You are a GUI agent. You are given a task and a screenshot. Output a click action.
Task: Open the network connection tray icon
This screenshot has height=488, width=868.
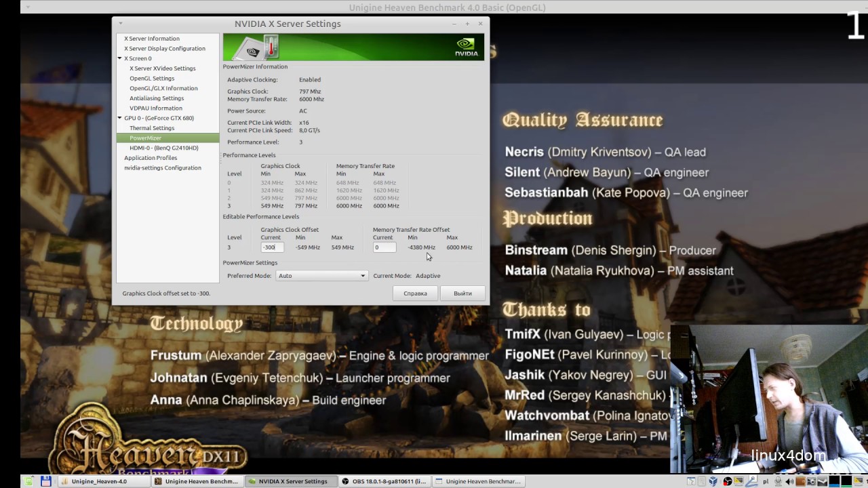(x=751, y=481)
